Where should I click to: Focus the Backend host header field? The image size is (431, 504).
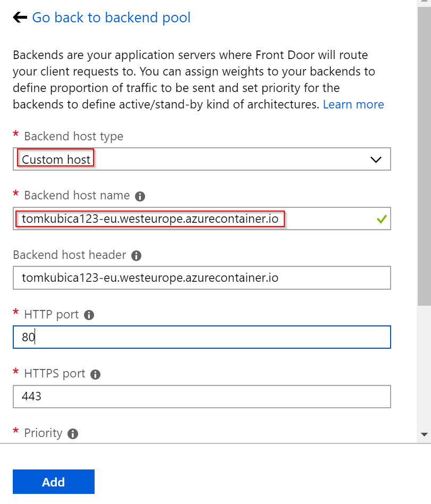202,278
